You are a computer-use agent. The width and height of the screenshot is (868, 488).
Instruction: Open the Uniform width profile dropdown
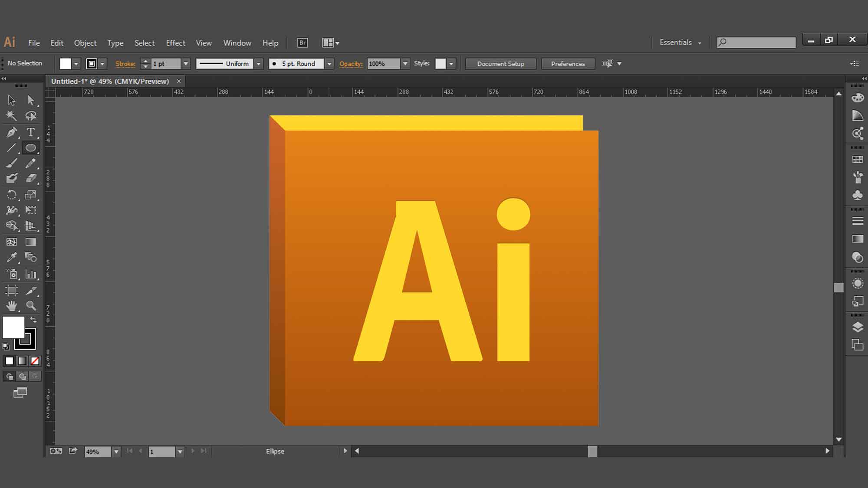point(259,64)
